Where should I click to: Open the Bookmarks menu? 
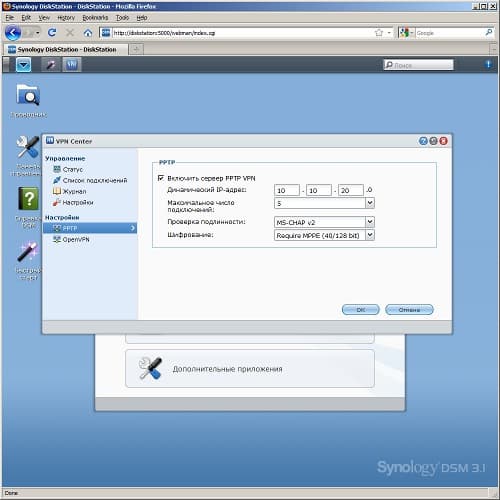[x=95, y=18]
